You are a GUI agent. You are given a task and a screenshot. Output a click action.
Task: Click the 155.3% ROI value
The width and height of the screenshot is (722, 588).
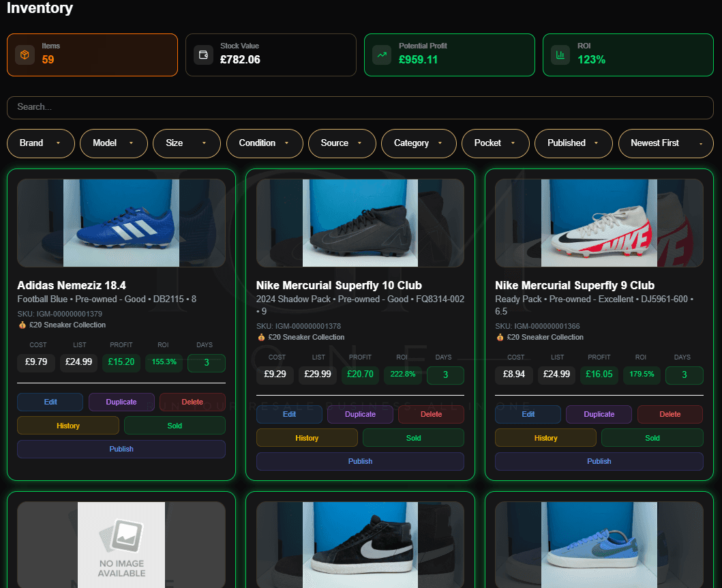[x=164, y=362]
